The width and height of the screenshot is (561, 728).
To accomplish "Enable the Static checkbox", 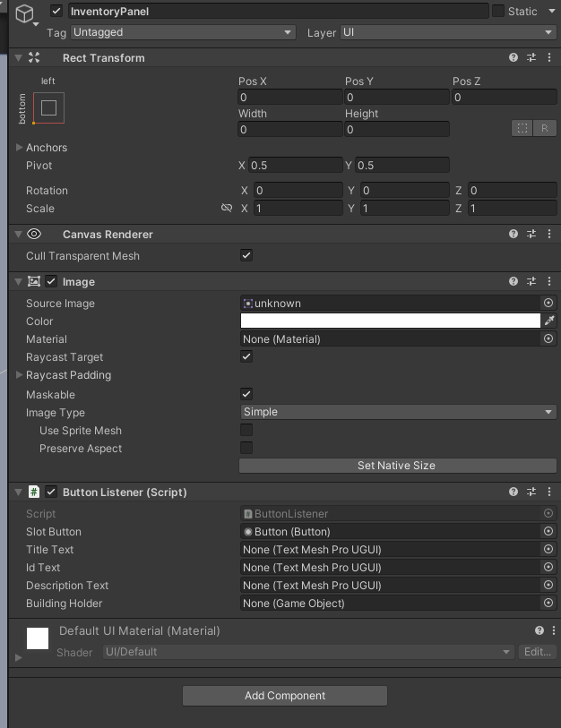I will tap(497, 11).
